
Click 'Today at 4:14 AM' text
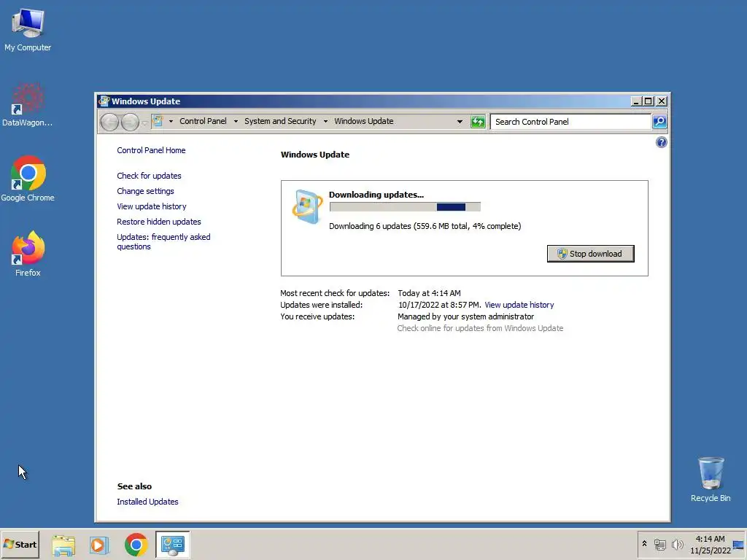pyautogui.click(x=429, y=293)
